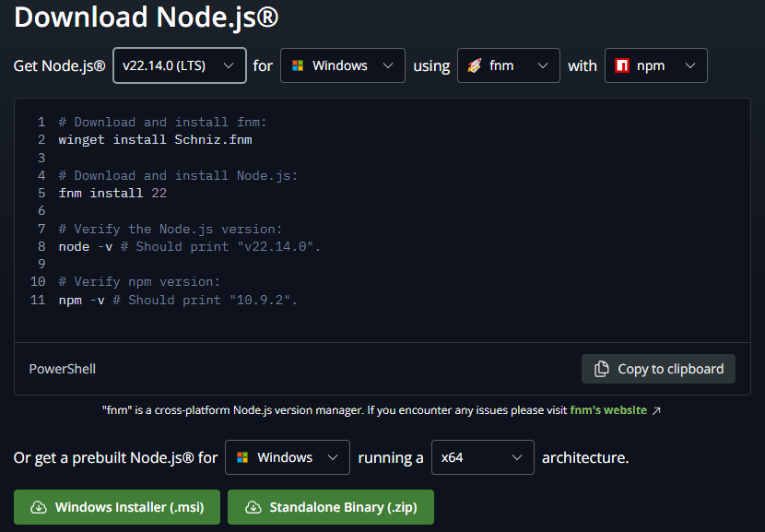Viewport: 765px width, 532px height.
Task: Open the npm package manager dropdown
Action: (x=655, y=65)
